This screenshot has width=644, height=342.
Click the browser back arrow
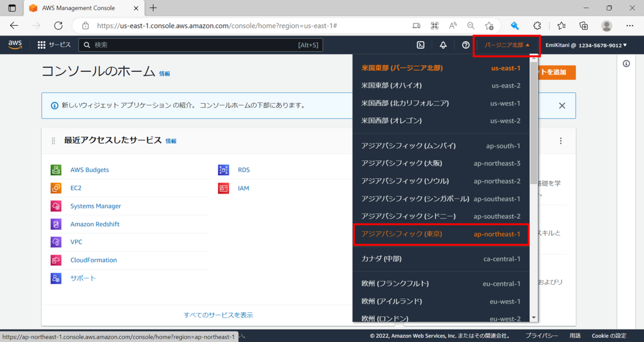[14, 26]
